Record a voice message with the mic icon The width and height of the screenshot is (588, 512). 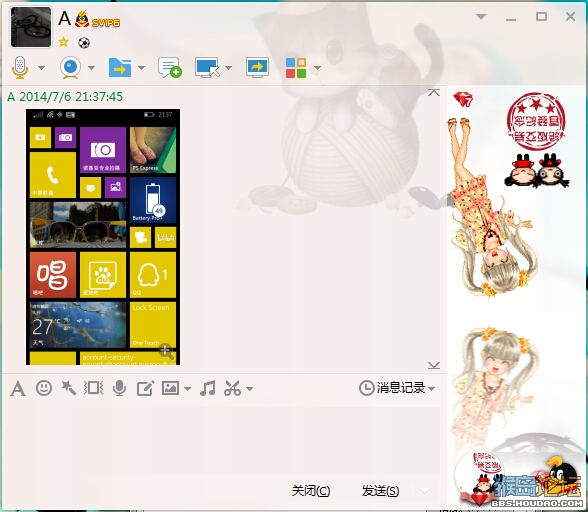click(119, 388)
